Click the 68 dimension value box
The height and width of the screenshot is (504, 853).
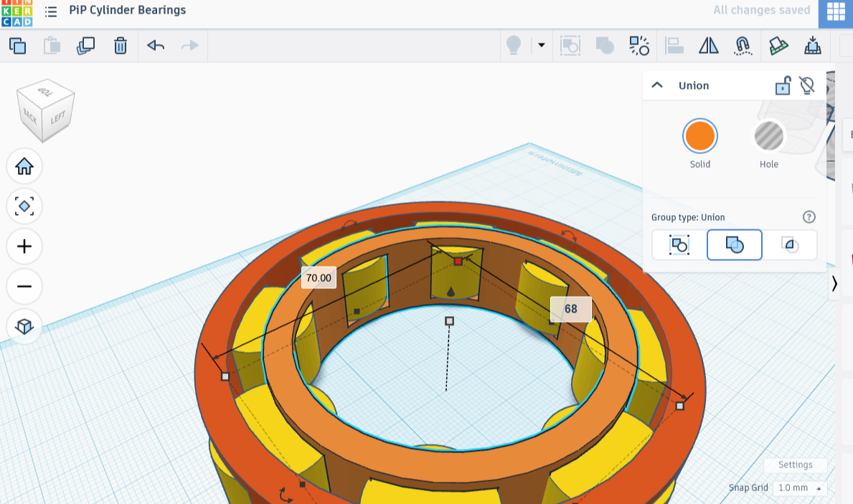click(570, 309)
